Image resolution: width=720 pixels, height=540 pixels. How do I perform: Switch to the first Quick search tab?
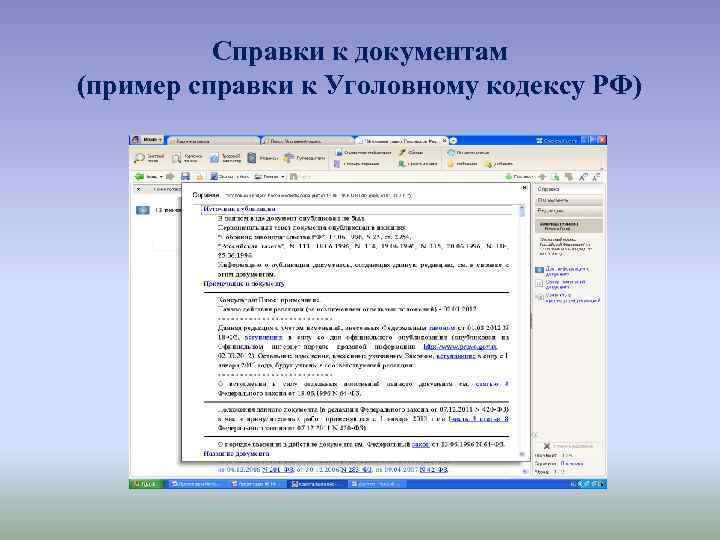pos(213,141)
